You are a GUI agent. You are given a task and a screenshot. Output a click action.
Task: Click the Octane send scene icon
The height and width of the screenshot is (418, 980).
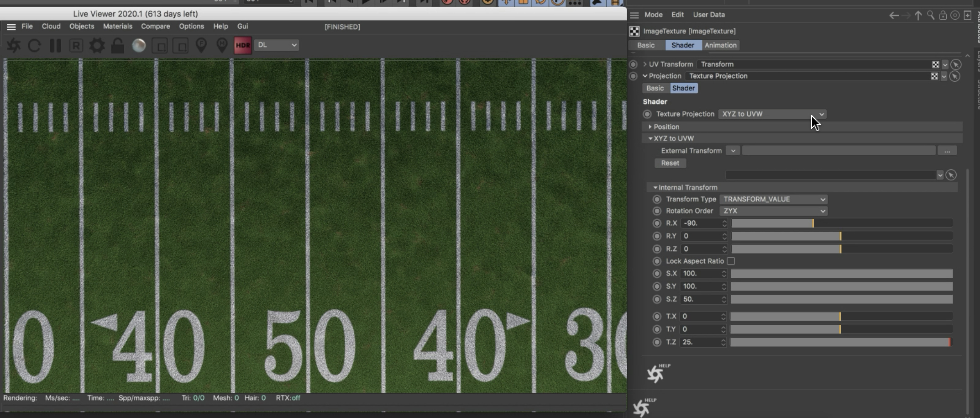pyautogui.click(x=14, y=45)
